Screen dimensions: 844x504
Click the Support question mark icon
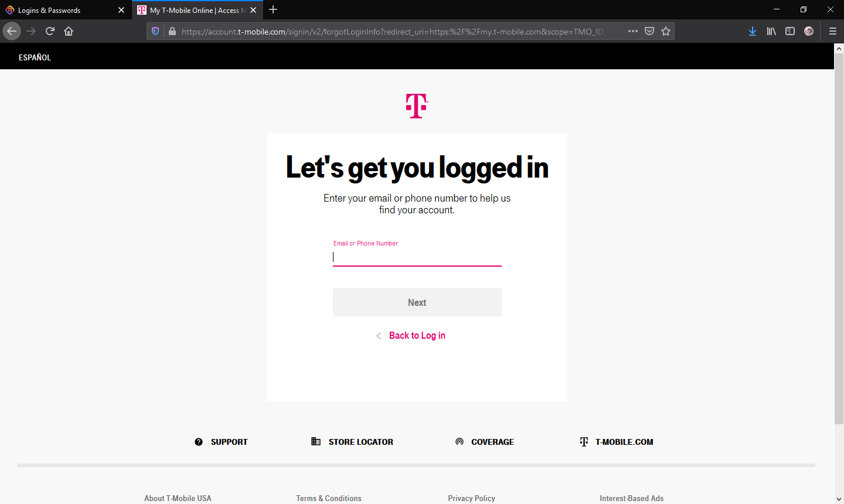[199, 442]
